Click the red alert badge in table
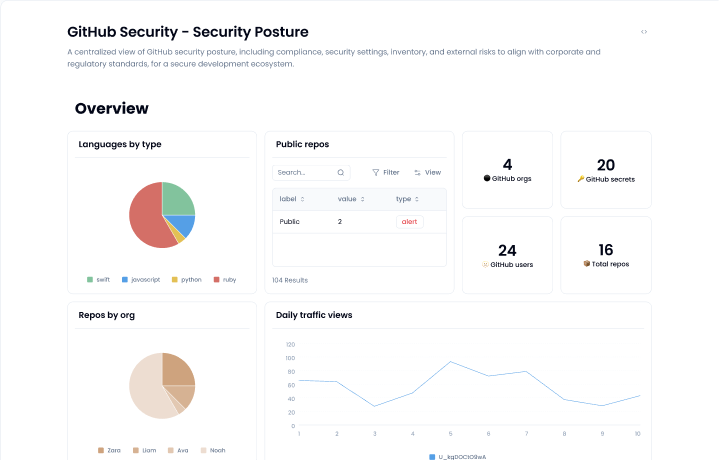The width and height of the screenshot is (719, 460). 409,221
